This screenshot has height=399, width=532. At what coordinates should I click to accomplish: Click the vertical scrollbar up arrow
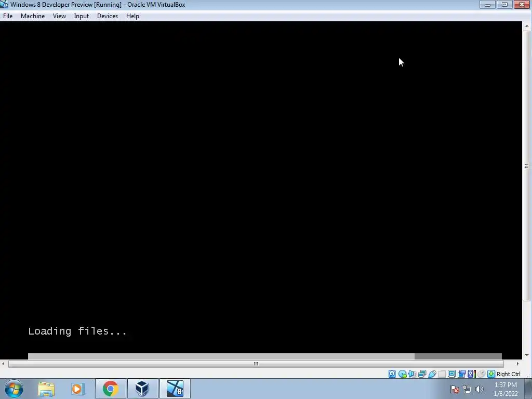point(527,26)
